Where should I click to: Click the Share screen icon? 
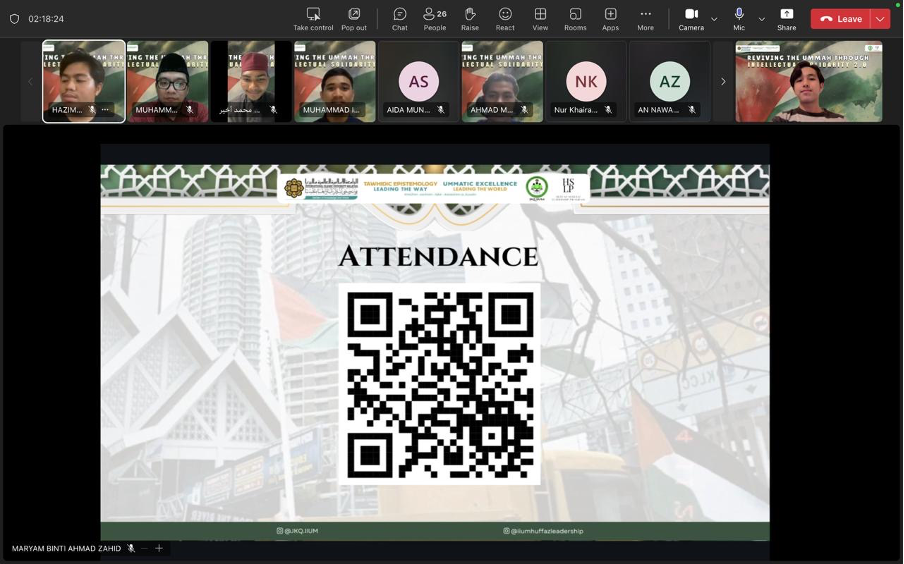pyautogui.click(x=786, y=18)
